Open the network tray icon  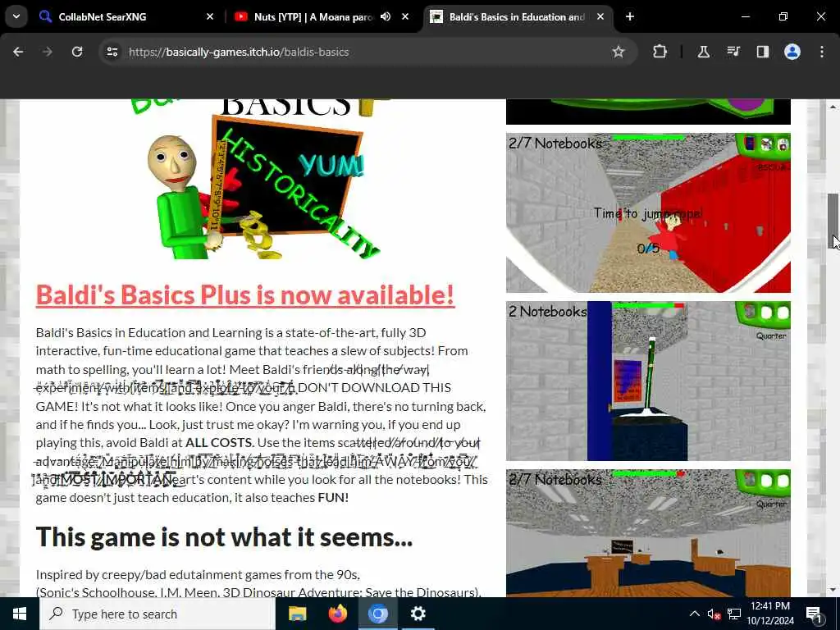[734, 614]
